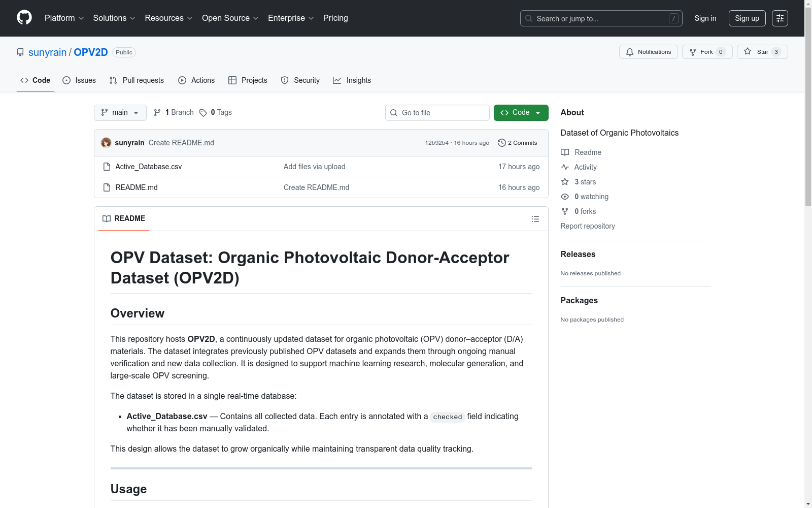
Task: Open the command palette icon button
Action: (780, 18)
